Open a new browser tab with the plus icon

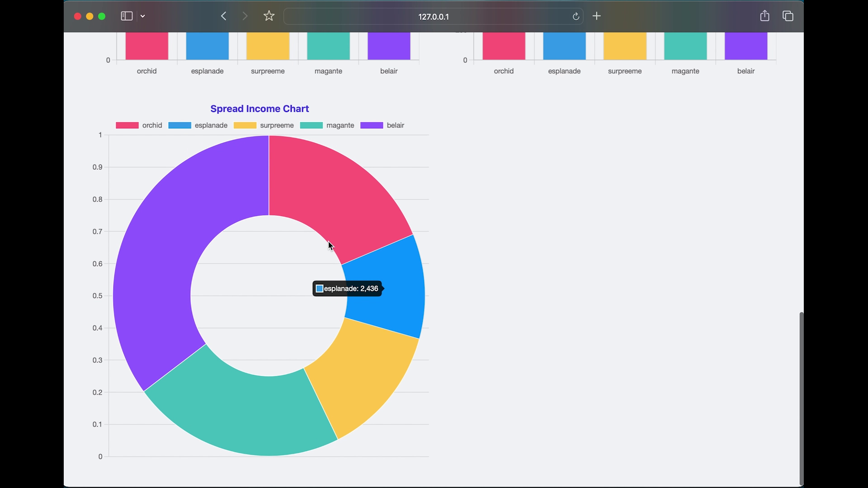tap(596, 16)
